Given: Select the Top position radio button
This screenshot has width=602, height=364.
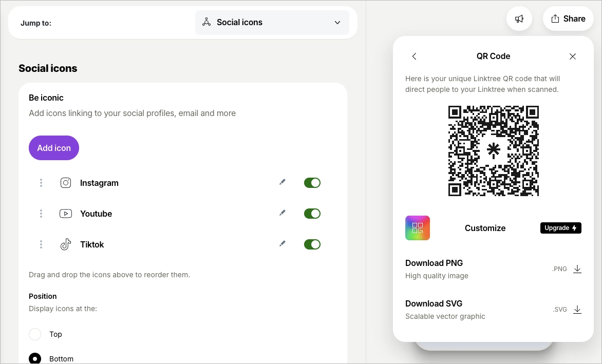Looking at the screenshot, I should tap(34, 334).
